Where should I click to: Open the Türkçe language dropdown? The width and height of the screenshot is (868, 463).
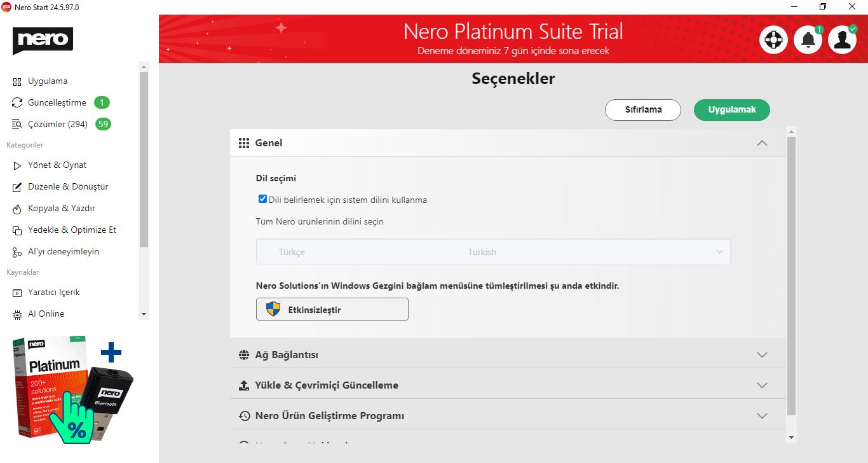click(x=493, y=252)
